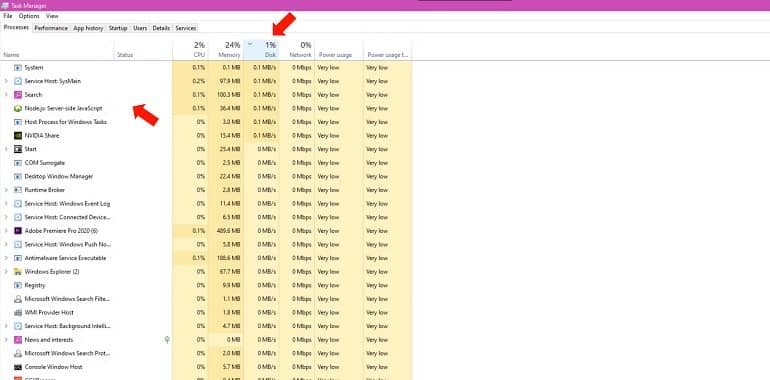Expand the Start process group
The image size is (770, 380).
[x=6, y=149]
